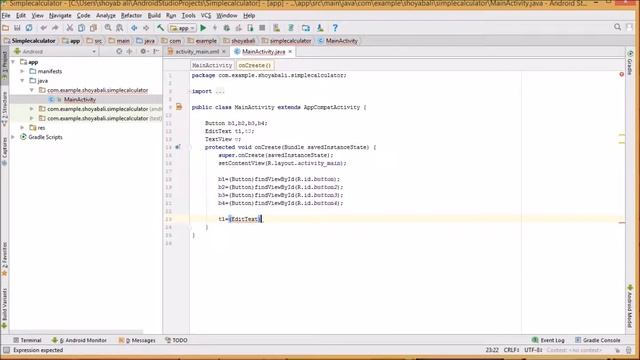The image size is (640, 360).
Task: Click the Paste toolbar icon
Action: click(x=93, y=28)
